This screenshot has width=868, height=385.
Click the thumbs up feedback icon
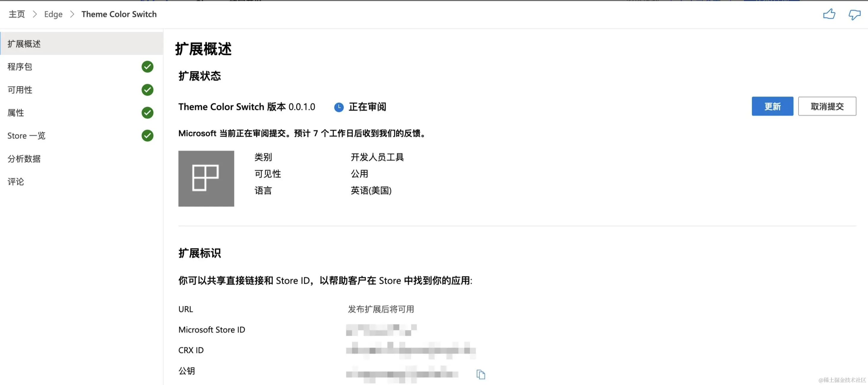[829, 14]
